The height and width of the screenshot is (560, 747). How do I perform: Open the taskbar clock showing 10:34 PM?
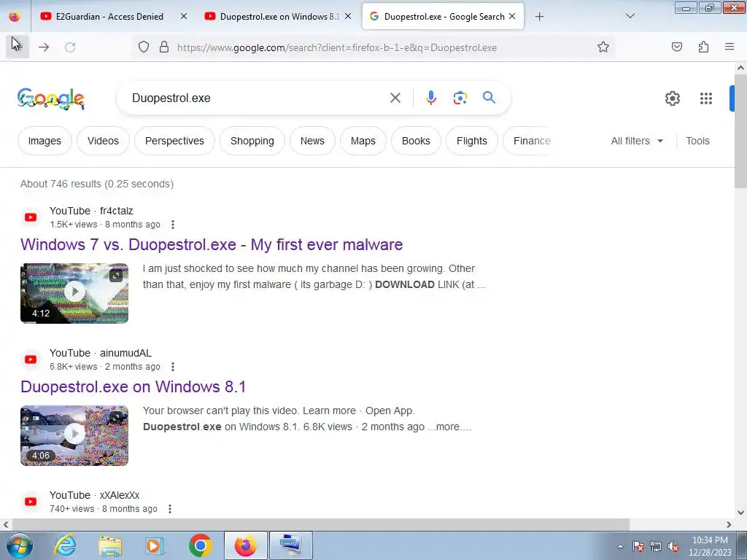(710, 546)
